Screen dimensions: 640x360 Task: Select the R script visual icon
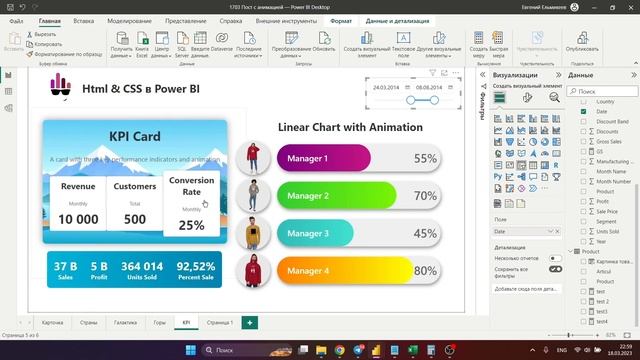[x=556, y=165]
